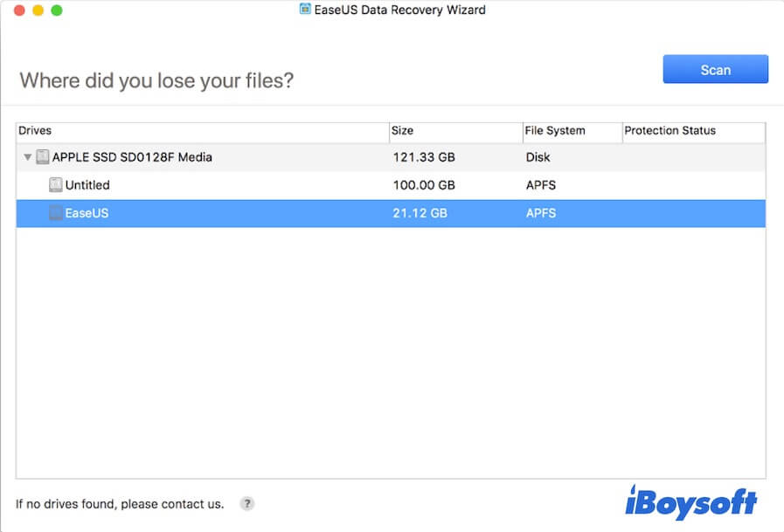Click the blue Scan button
This screenshot has height=532, width=784.
coord(715,69)
